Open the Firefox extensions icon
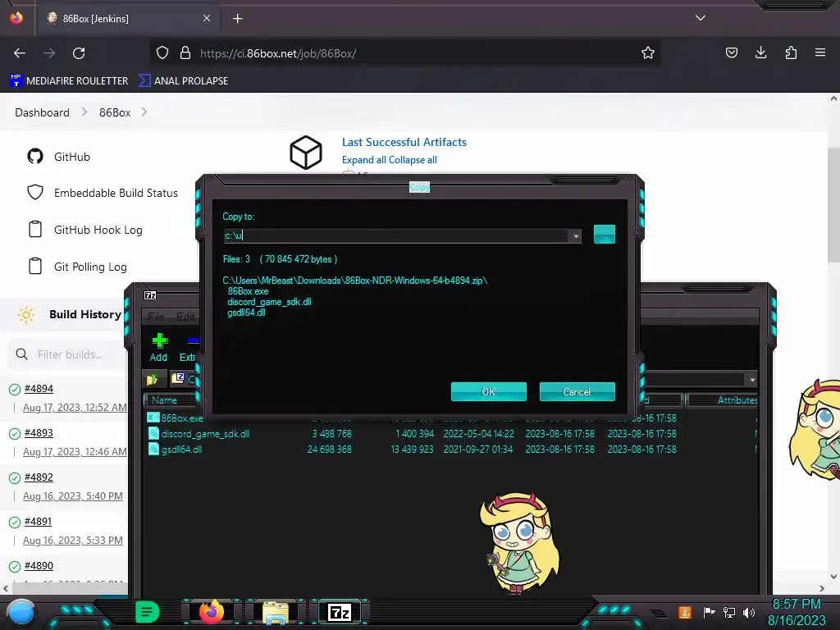840x630 pixels. (x=791, y=52)
